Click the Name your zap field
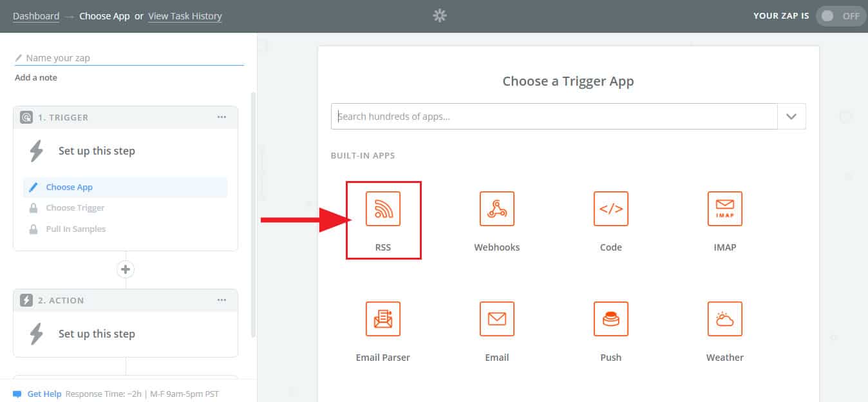Image resolution: width=868 pixels, height=402 pixels. 129,58
